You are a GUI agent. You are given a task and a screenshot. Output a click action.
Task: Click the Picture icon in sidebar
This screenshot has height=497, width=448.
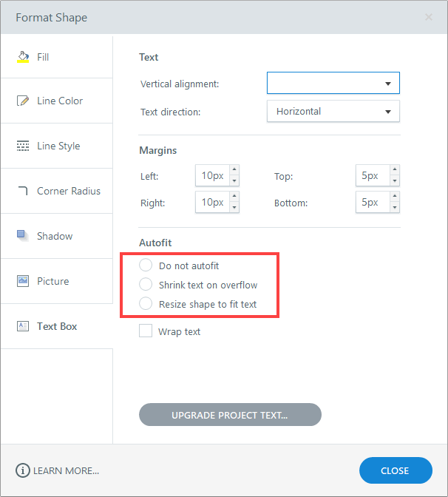tap(23, 281)
